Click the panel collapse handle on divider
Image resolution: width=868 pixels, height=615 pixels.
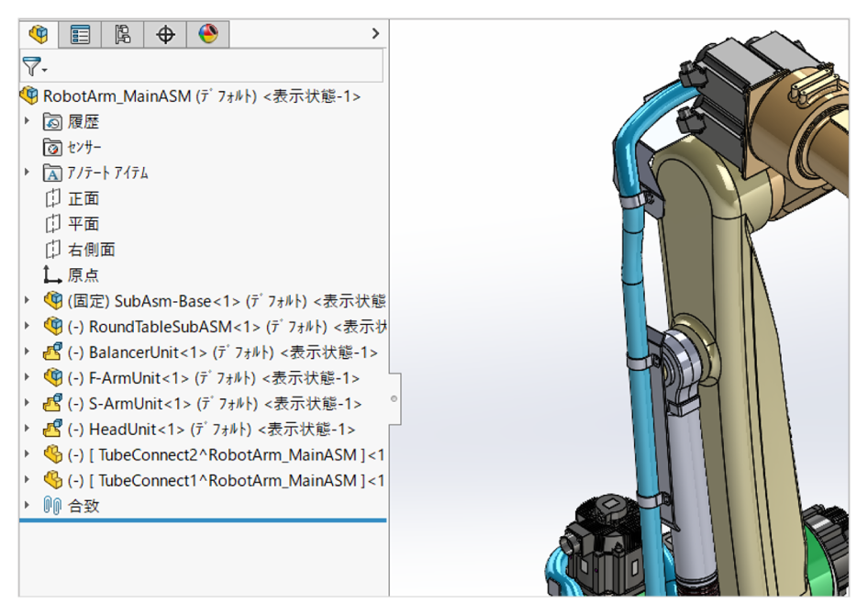394,398
